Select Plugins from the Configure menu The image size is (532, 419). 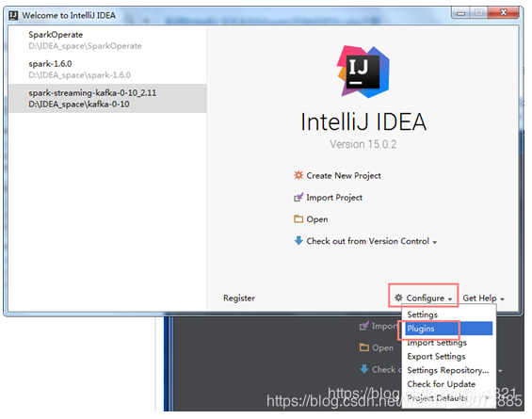pyautogui.click(x=448, y=329)
